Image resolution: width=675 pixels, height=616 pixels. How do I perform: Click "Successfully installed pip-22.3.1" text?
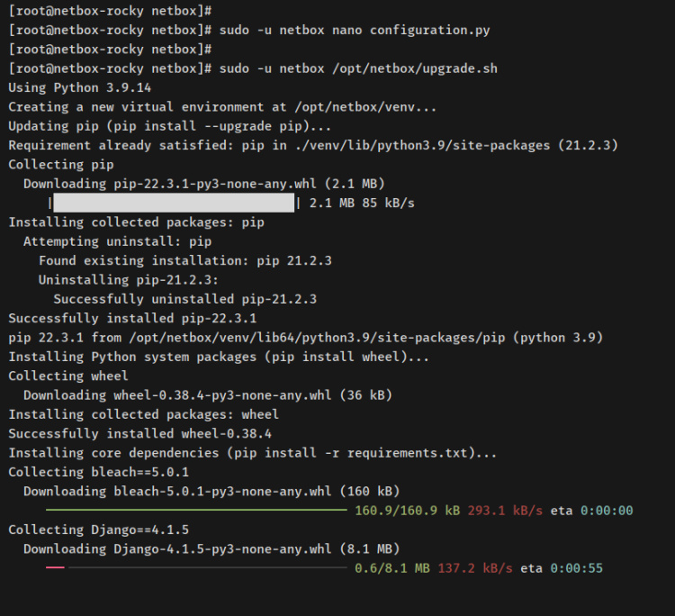(x=132, y=318)
